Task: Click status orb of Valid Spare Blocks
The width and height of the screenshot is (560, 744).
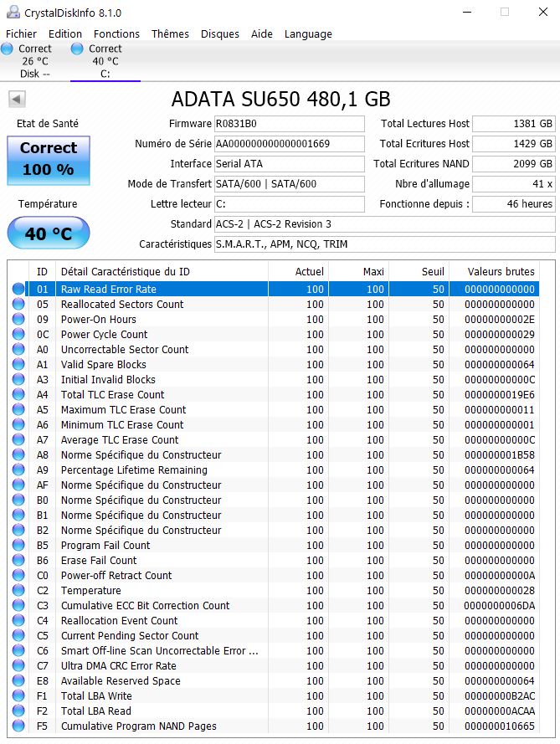Action: [x=18, y=364]
